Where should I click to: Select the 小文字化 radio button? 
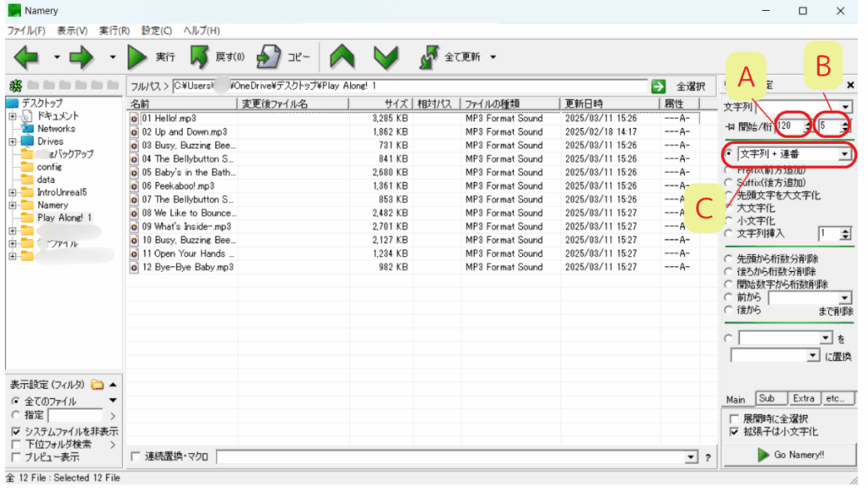(x=729, y=220)
